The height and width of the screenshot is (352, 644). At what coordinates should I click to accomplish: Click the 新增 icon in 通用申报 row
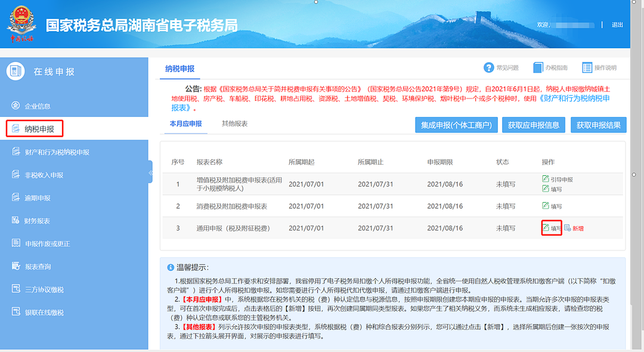click(567, 228)
